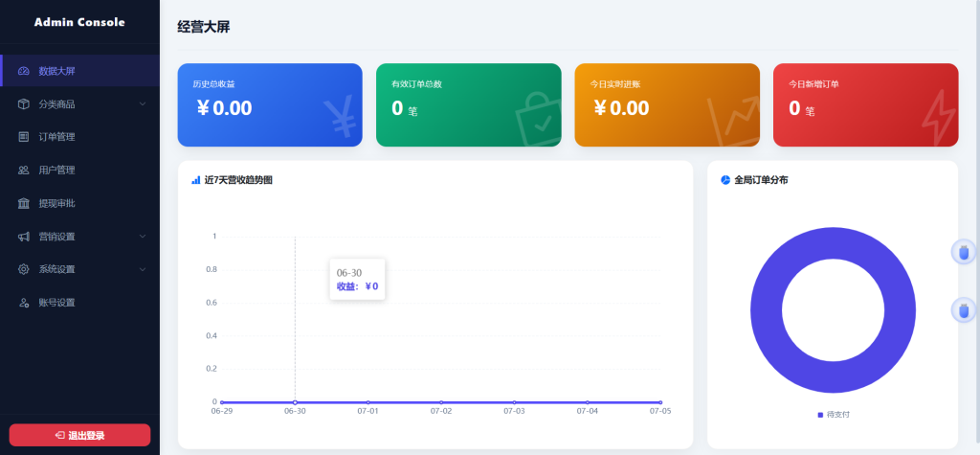The image size is (980, 455).
Task: Click the box icon beside 分类商品
Action: [24, 103]
